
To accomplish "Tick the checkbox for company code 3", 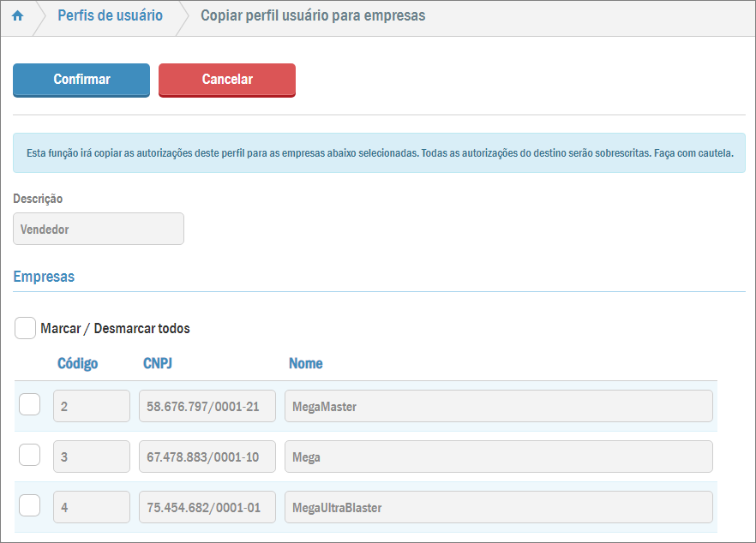I will pyautogui.click(x=30, y=456).
